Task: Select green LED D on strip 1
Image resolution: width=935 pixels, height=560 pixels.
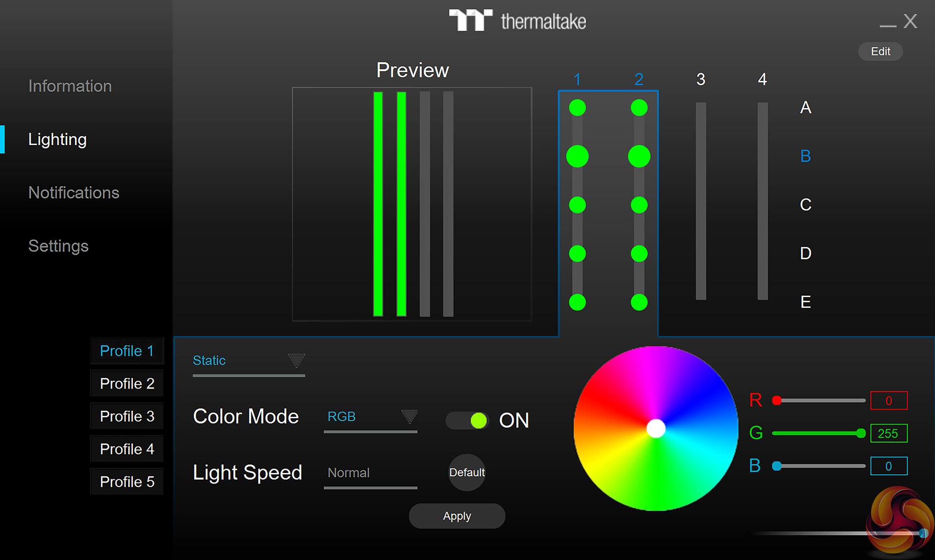Action: pos(577,253)
